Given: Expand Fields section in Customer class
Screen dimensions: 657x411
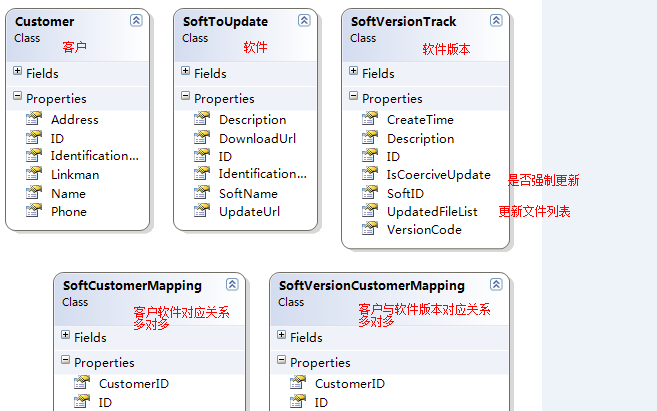Looking at the screenshot, I should point(17,71).
